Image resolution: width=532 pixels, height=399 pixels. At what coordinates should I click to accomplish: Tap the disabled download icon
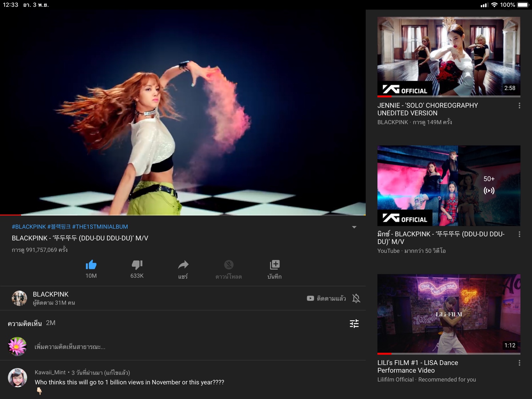click(229, 265)
